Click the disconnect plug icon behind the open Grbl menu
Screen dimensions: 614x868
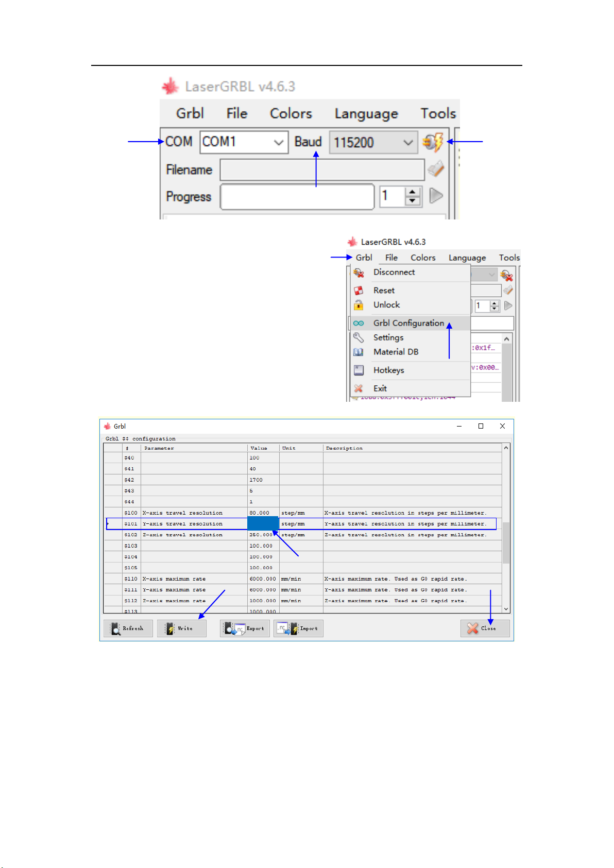tap(507, 275)
